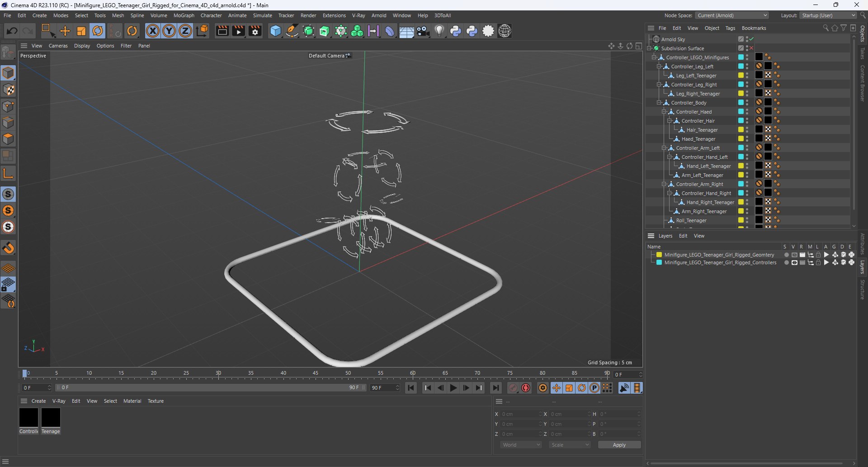This screenshot has height=467, width=868.
Task: Select the Move tool in top toolbar
Action: click(65, 31)
